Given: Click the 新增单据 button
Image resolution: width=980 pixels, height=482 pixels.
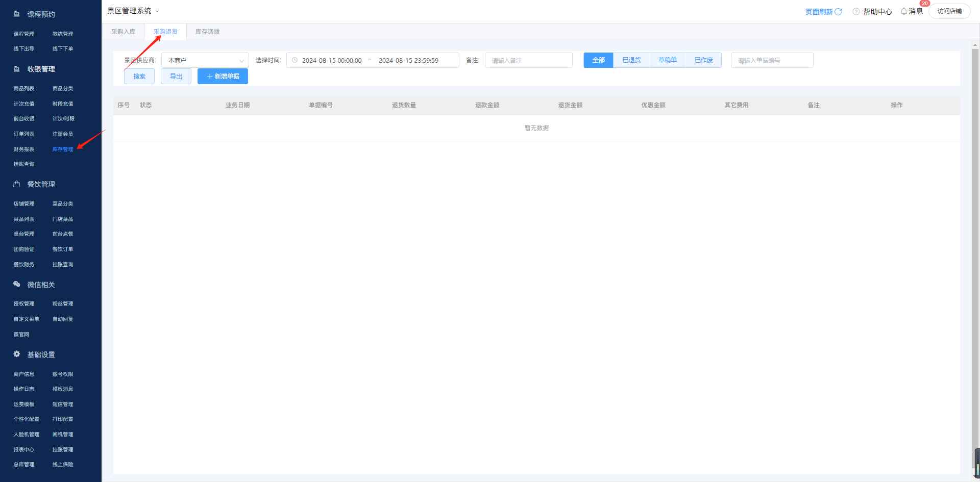Looking at the screenshot, I should click(223, 77).
